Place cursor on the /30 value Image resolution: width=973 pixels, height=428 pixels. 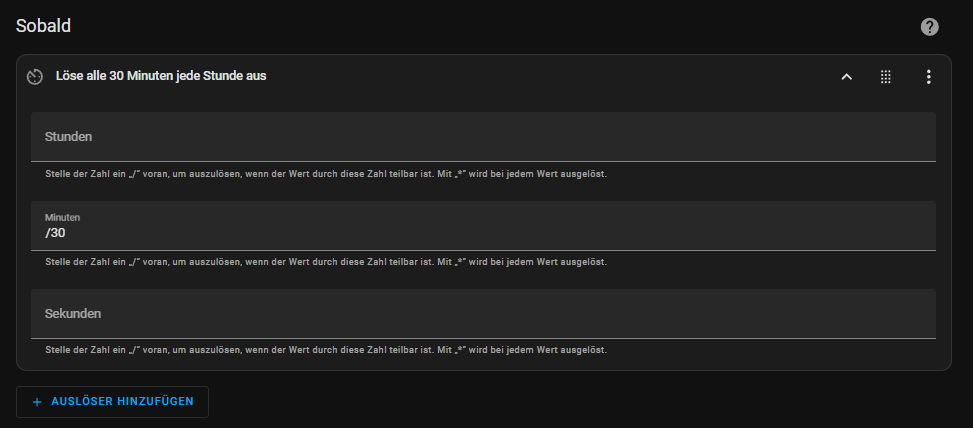click(55, 233)
